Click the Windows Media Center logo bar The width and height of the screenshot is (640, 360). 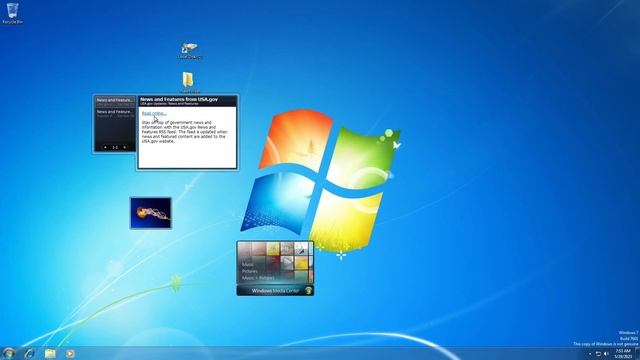point(276,291)
